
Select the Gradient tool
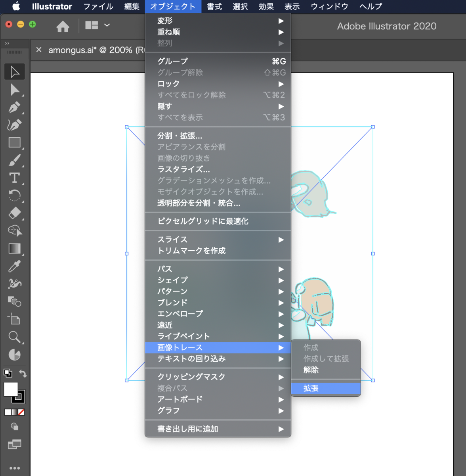pyautogui.click(x=15, y=248)
